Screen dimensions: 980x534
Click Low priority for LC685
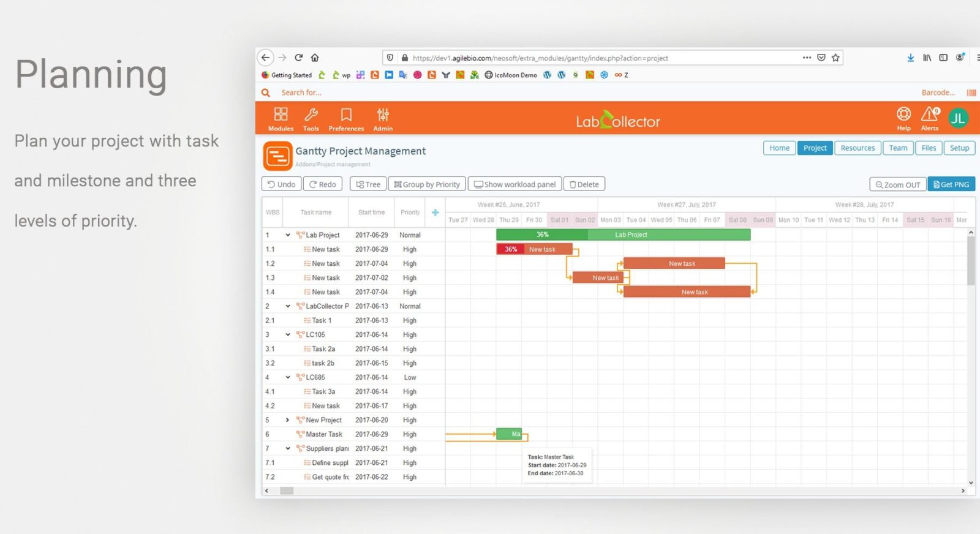pos(410,378)
